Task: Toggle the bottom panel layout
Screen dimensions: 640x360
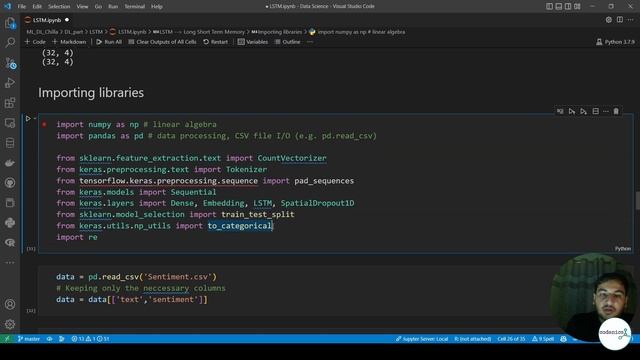Action: [x=559, y=6]
